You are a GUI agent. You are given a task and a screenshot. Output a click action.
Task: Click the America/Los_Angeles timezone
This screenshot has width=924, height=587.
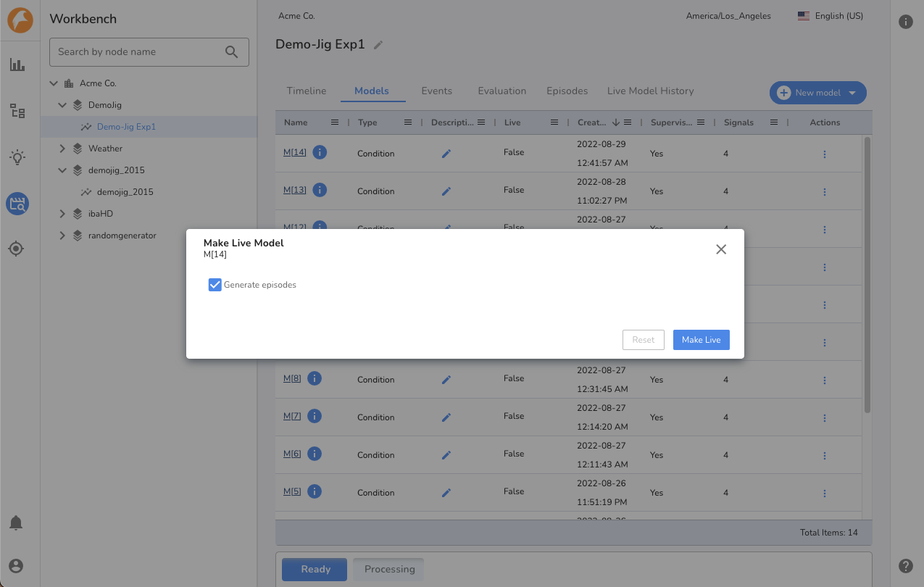click(728, 16)
